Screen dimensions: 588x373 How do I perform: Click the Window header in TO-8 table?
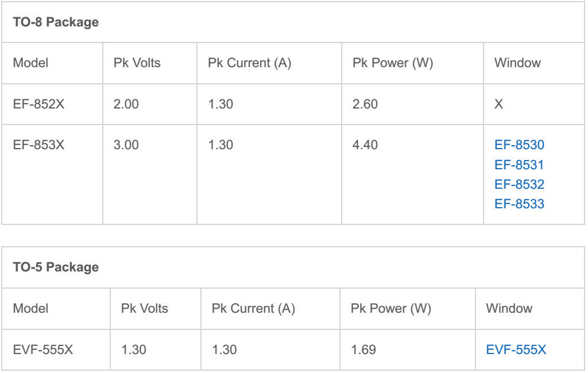[517, 63]
